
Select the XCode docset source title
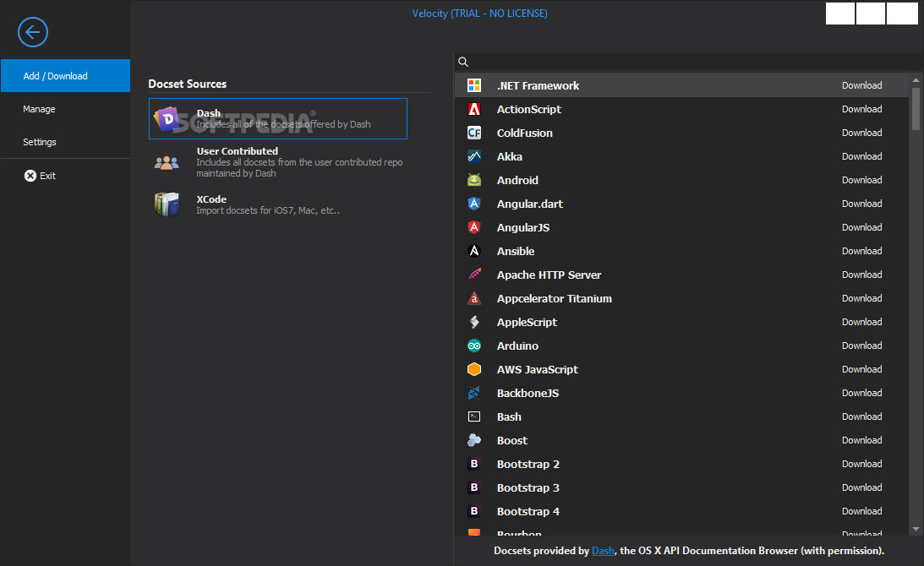click(211, 199)
